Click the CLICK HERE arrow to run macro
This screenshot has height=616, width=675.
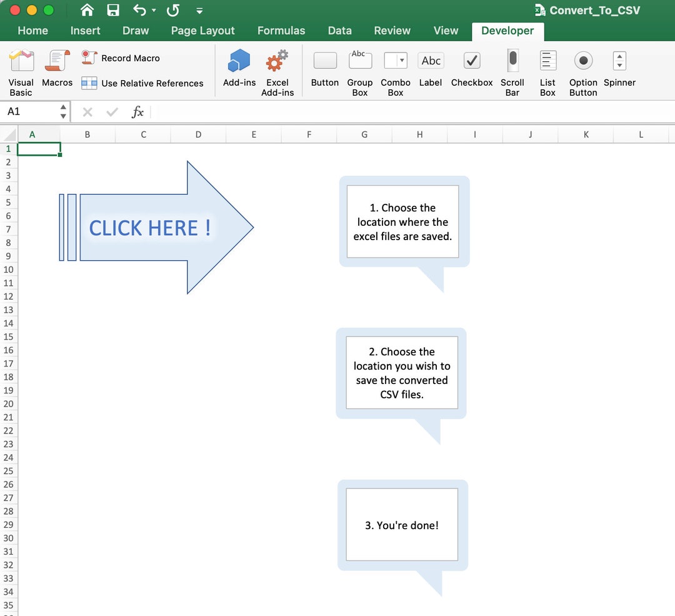tap(150, 228)
